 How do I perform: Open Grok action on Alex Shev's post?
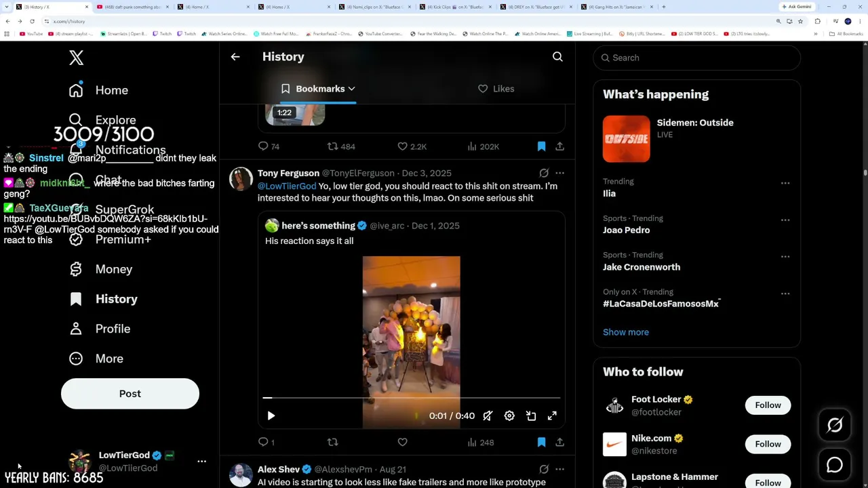click(544, 469)
